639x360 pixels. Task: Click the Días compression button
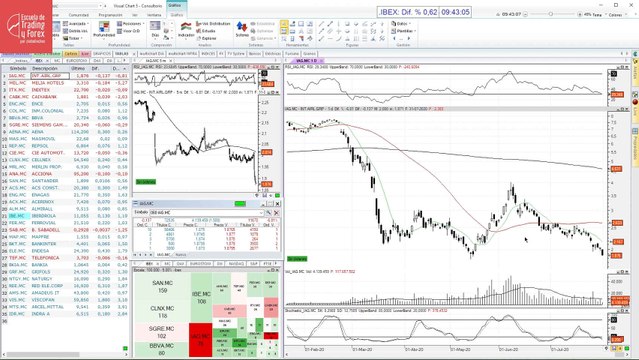click(x=155, y=29)
